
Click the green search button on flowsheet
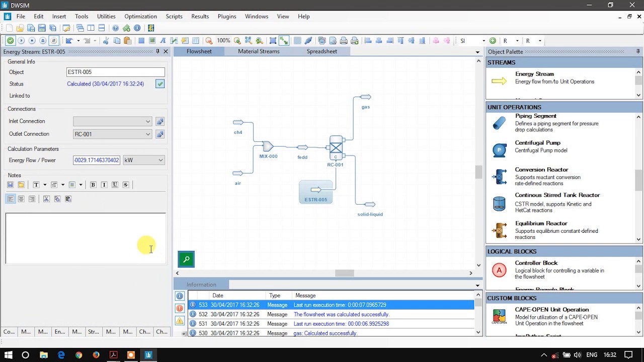pyautogui.click(x=186, y=259)
